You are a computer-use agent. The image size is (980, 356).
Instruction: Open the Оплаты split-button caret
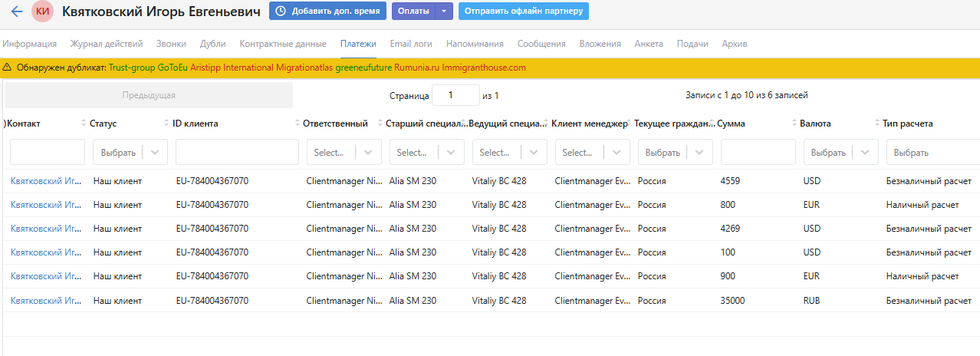tap(444, 12)
